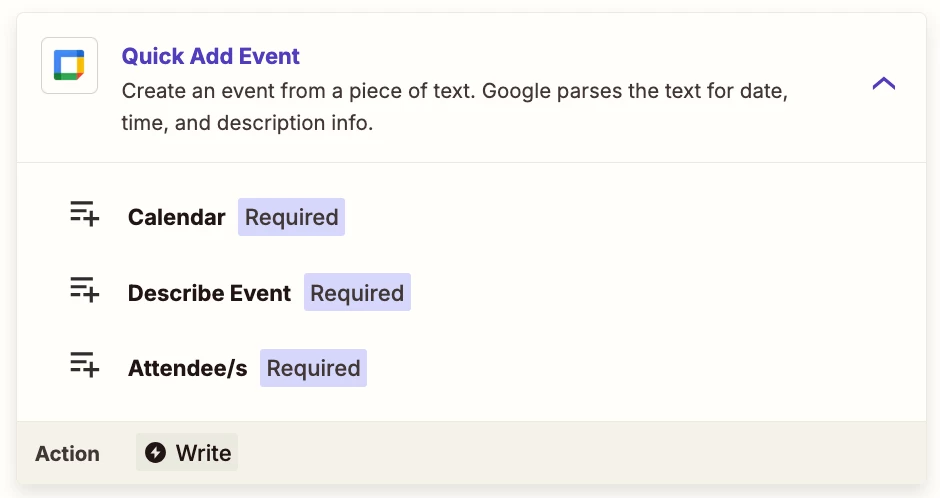The image size is (940, 498).
Task: Select the Attendee/s field label
Action: [188, 368]
